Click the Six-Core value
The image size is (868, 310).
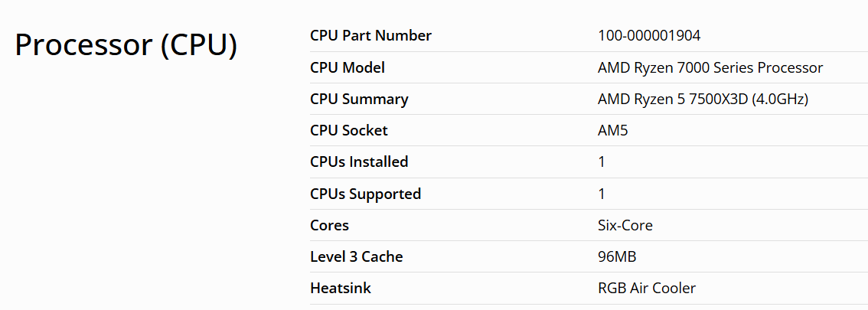(x=625, y=225)
